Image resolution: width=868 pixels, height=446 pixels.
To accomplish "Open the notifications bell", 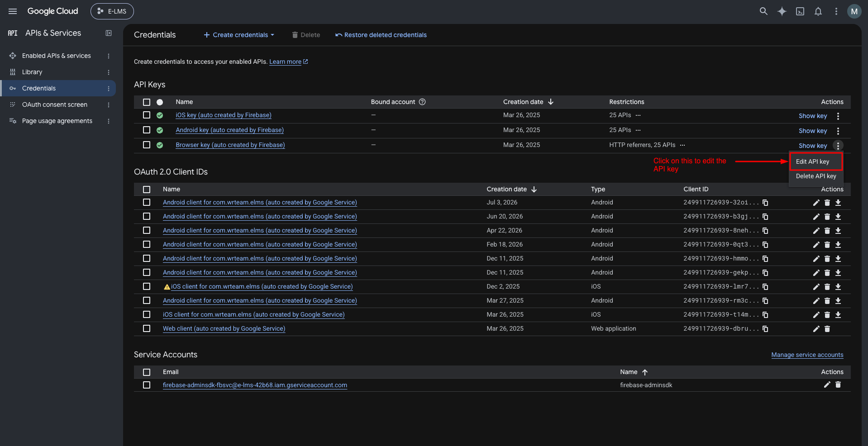I will point(818,11).
